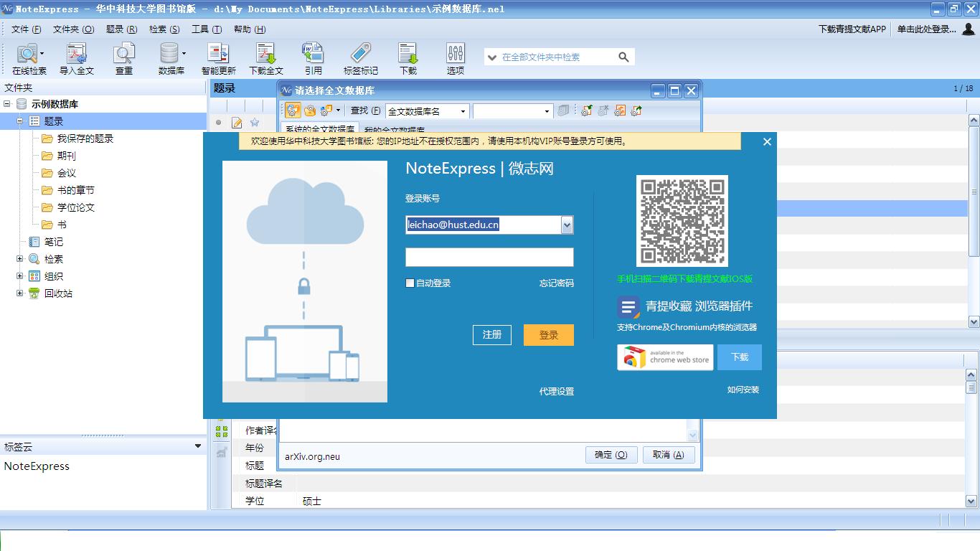The width and height of the screenshot is (980, 551).
Task: Open the 如何安装 how to install link
Action: 743,390
